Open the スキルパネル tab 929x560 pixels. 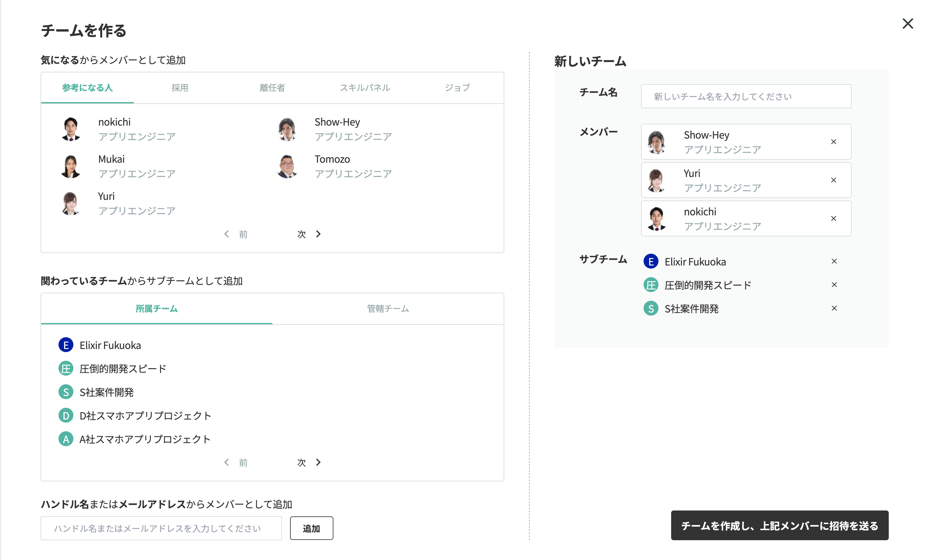[365, 88]
